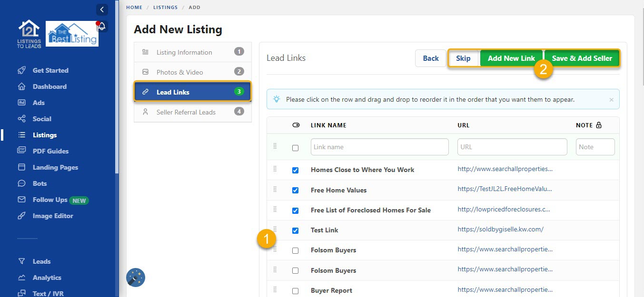Click the Listings to Leads logo

(x=29, y=34)
